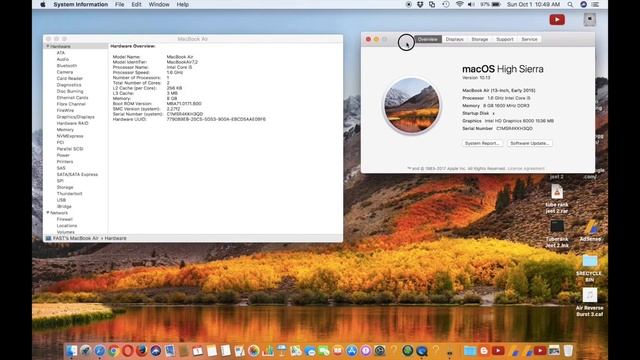Image resolution: width=640 pixels, height=360 pixels.
Task: Open the Help menu
Action: point(182,4)
